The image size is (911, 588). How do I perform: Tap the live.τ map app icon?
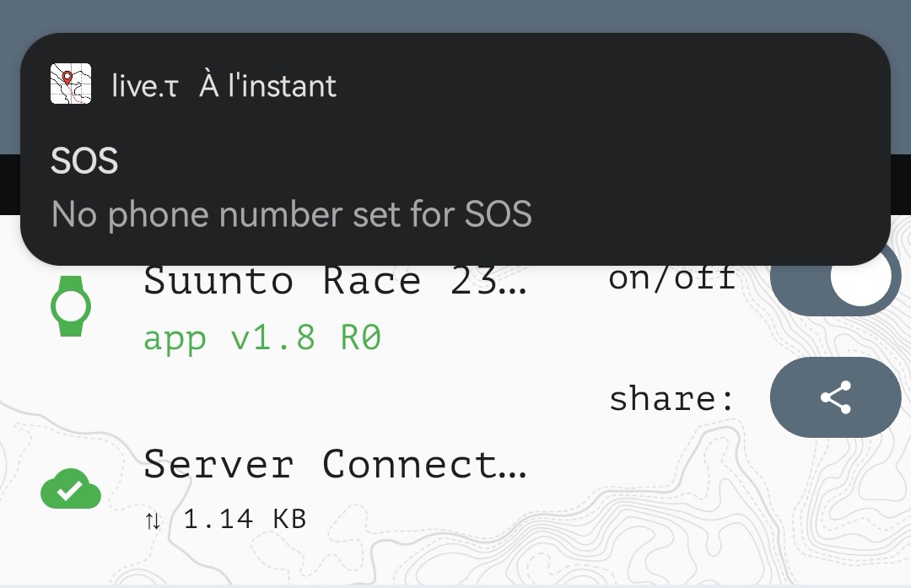[x=71, y=84]
